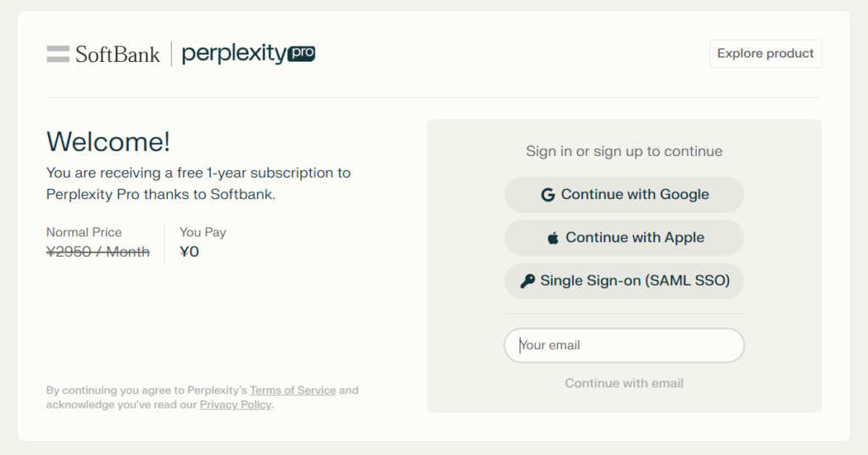Screen dimensions: 868x455
Task: Click the key icon for SSO
Action: pyautogui.click(x=527, y=281)
